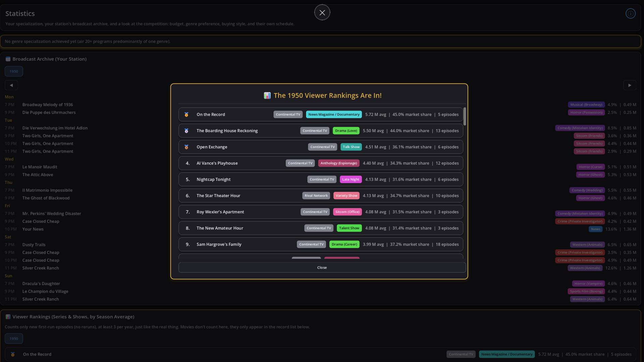Click the rankings list scrollbar thumb
Image resolution: width=644 pixels, height=362 pixels.
point(465,116)
